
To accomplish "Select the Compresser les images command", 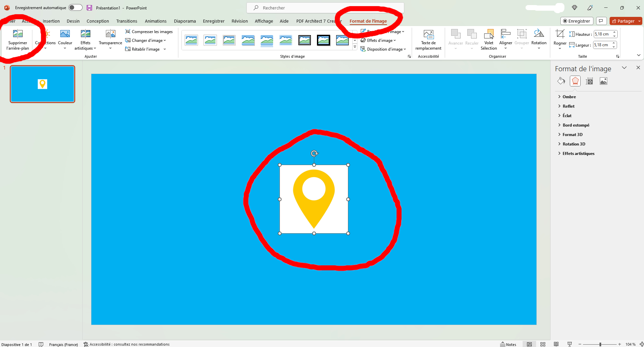I will coord(149,31).
